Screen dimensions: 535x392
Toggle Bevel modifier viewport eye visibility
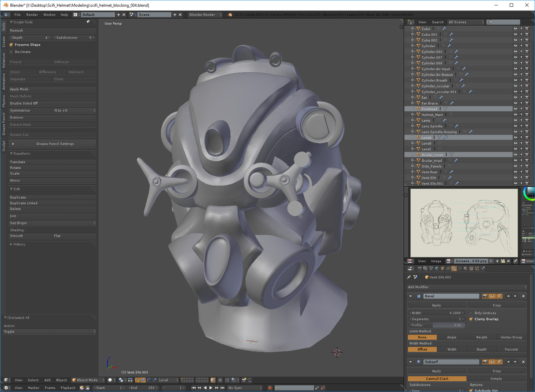tap(492, 296)
